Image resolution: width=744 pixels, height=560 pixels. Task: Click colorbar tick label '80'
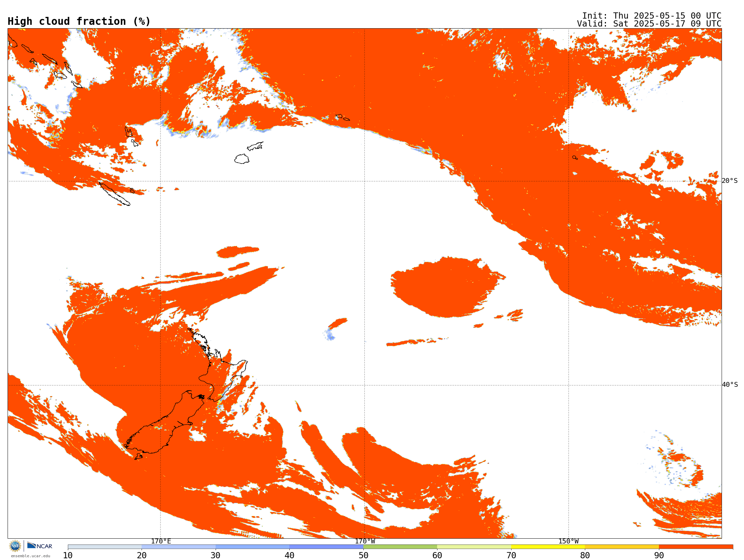click(585, 556)
